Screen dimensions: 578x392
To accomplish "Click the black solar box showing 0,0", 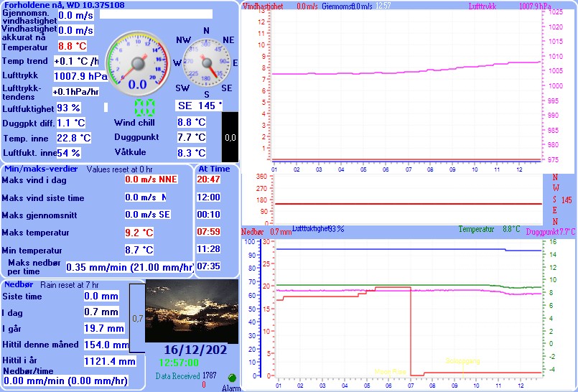I will [x=230, y=136].
